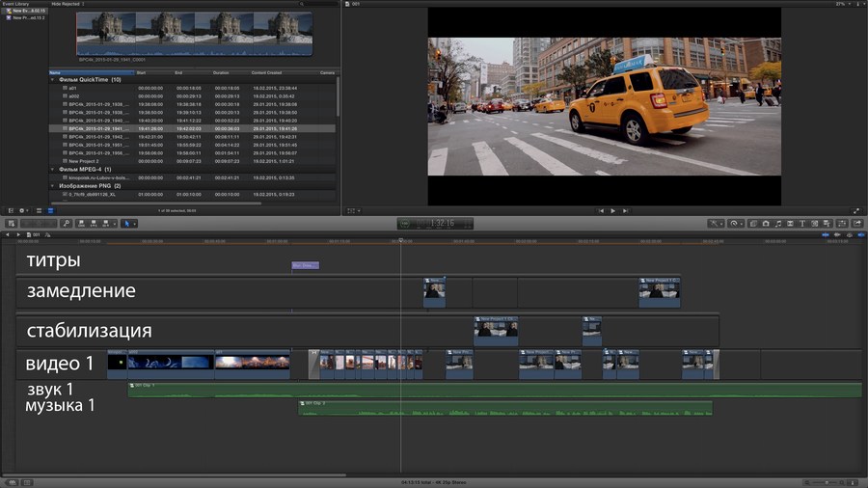The height and width of the screenshot is (488, 868).
Task: Collapse the Изображение PNG group
Action: coord(53,186)
